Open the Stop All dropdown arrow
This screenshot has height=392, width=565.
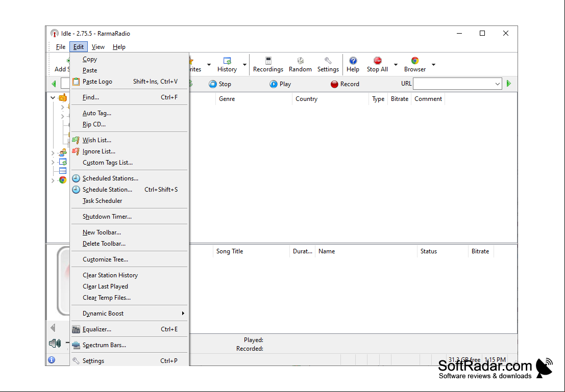click(396, 65)
